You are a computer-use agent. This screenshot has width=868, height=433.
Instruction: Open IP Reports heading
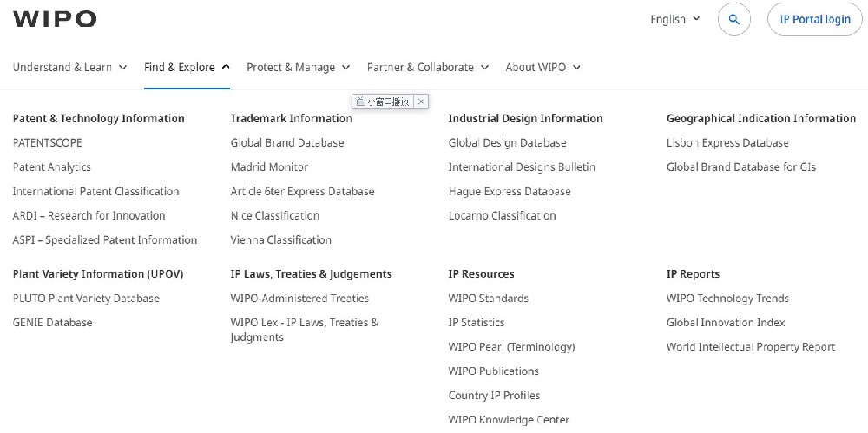(x=693, y=274)
